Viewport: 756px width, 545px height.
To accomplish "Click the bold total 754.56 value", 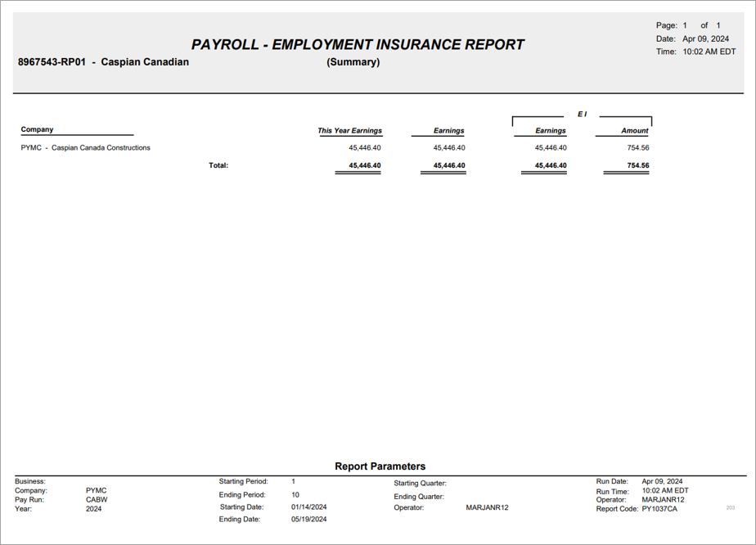I will (x=638, y=165).
